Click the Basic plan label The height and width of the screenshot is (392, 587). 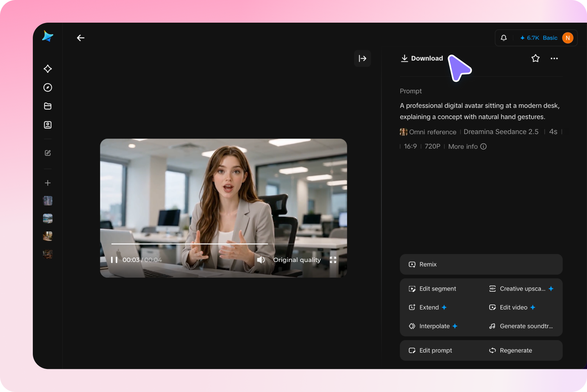[550, 38]
